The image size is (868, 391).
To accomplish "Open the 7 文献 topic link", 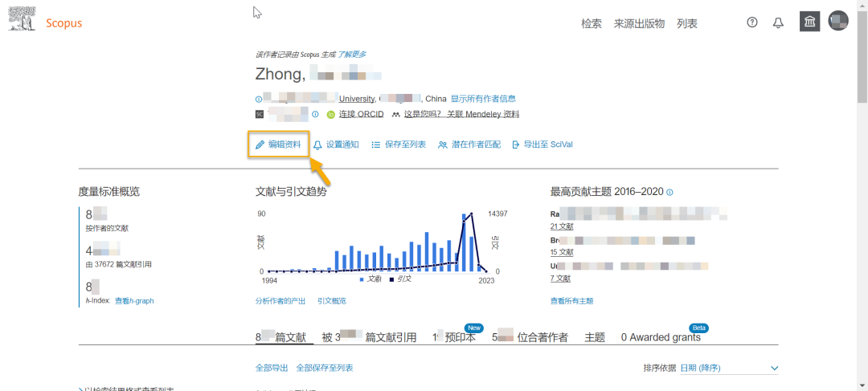I will (560, 278).
